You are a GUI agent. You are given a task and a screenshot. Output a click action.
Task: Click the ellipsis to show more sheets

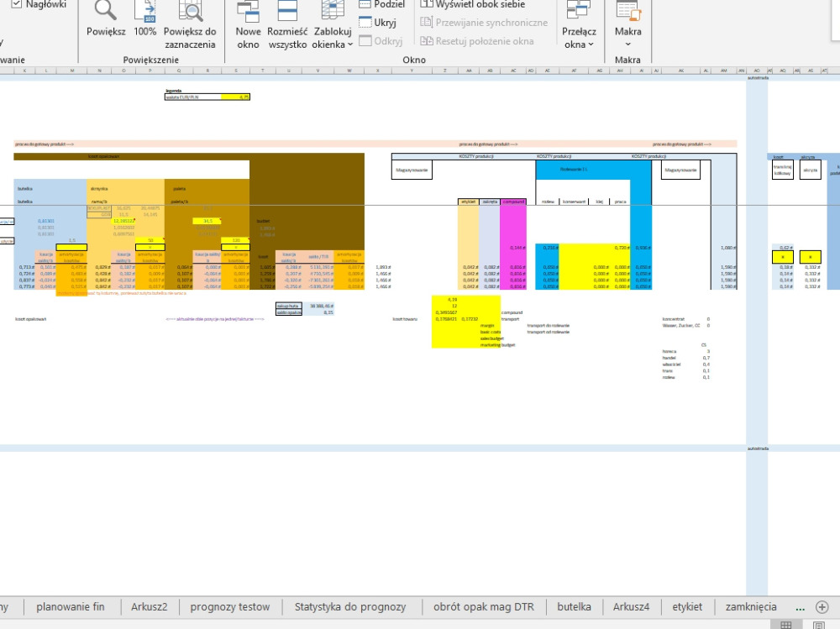click(x=800, y=607)
